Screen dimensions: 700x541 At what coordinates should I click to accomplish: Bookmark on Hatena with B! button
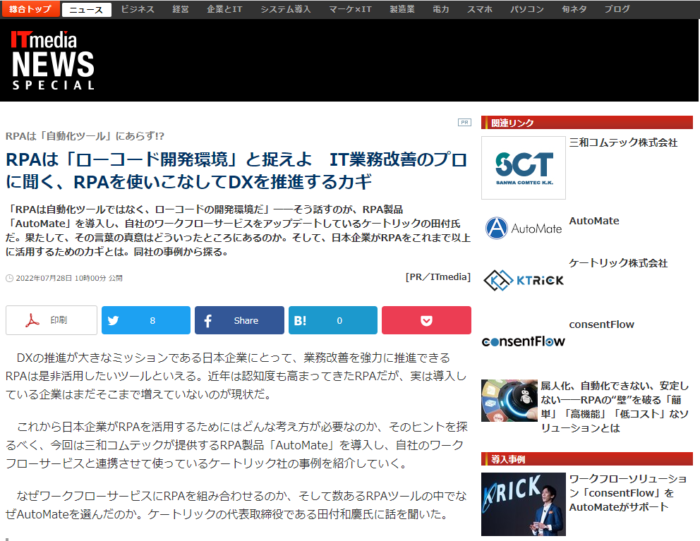pyautogui.click(x=333, y=320)
